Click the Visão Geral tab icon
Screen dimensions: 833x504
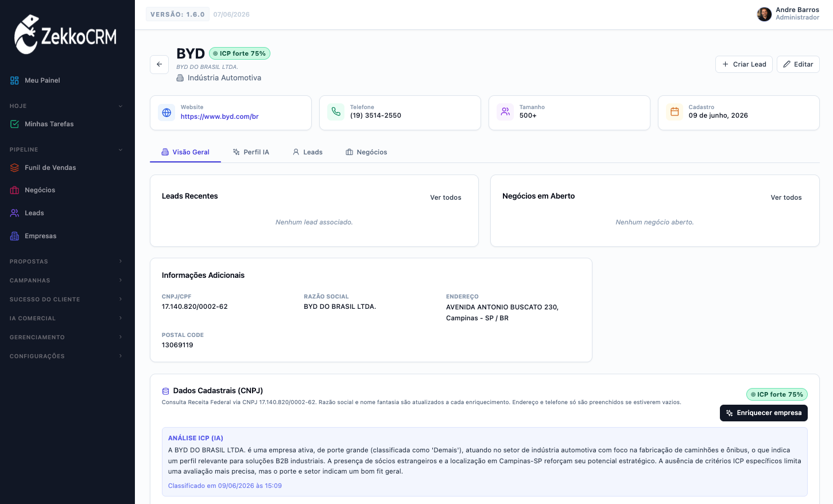coord(165,152)
